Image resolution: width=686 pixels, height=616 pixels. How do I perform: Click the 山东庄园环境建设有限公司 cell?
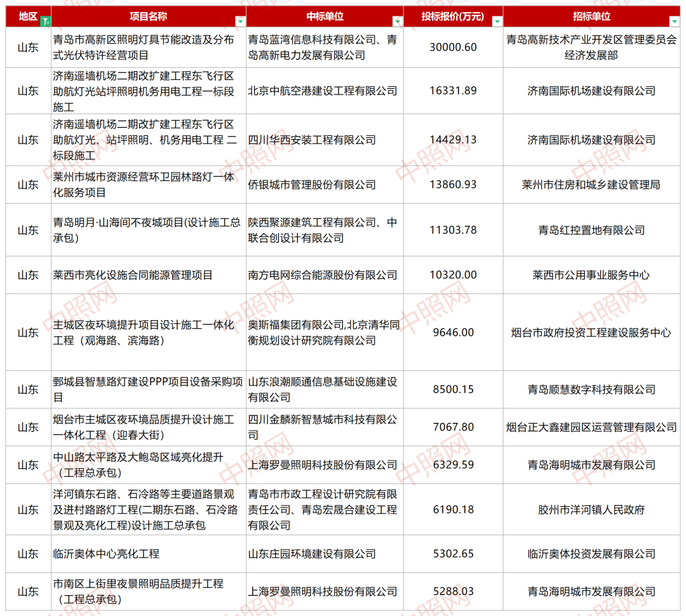coord(312,554)
